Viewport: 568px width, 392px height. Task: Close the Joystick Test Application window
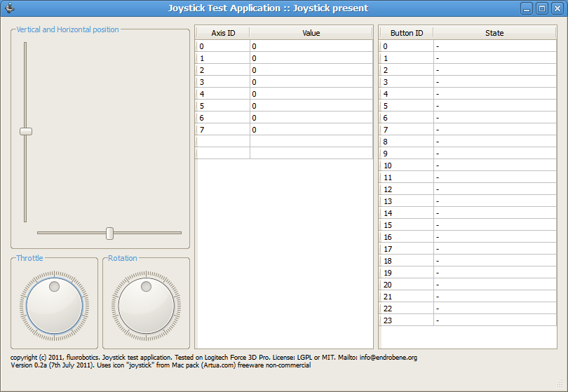coord(557,8)
